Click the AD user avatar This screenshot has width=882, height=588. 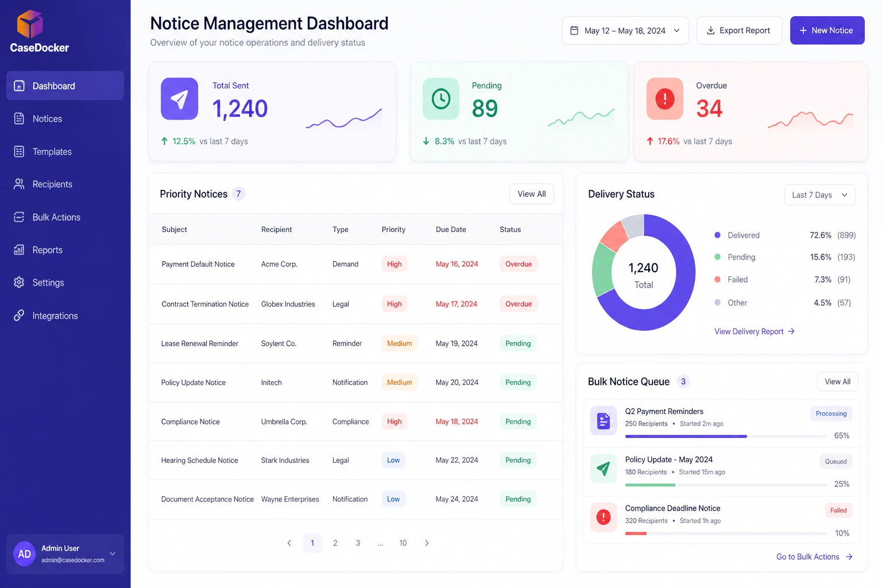point(25,554)
